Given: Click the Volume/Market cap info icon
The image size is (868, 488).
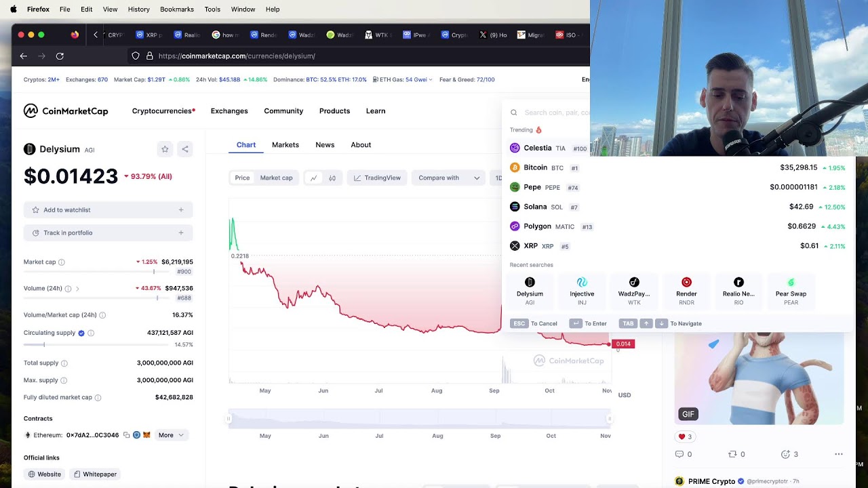Looking at the screenshot, I should coord(102,315).
